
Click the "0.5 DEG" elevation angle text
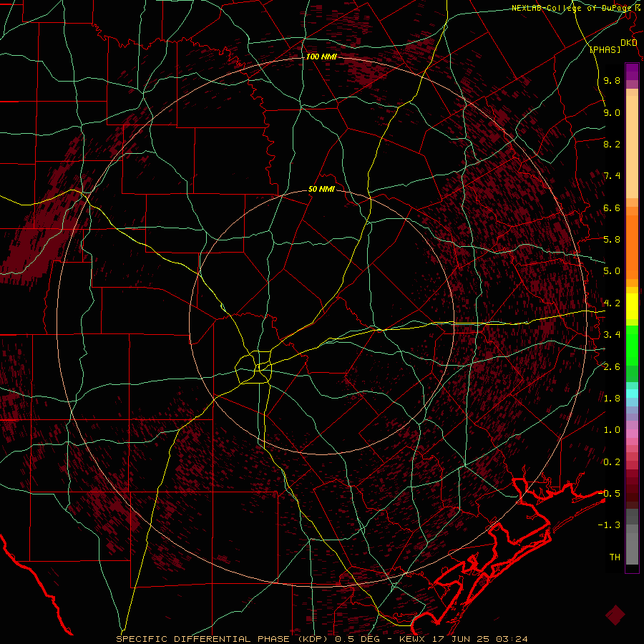coord(356,639)
